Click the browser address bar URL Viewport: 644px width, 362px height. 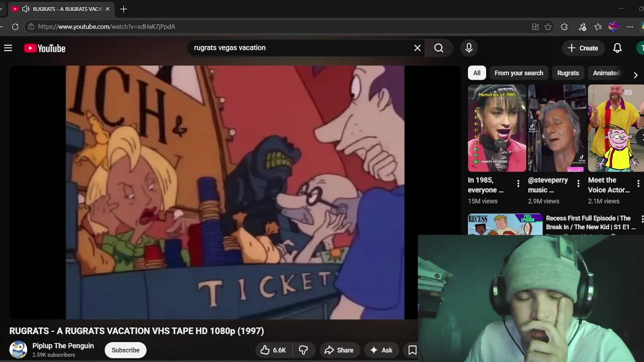(x=107, y=27)
